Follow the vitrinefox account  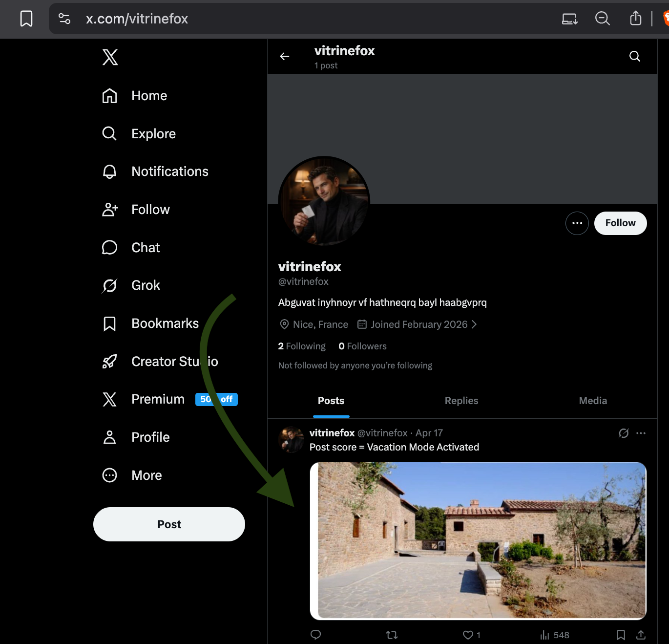coord(620,223)
